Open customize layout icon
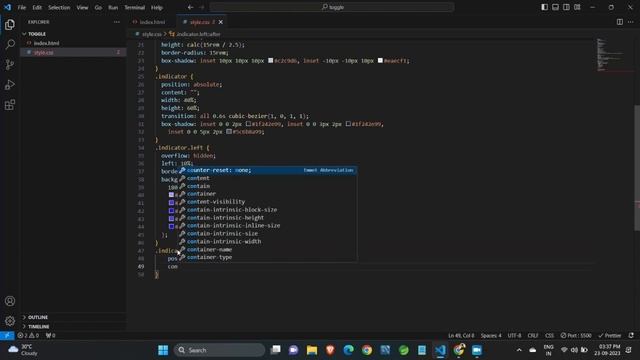Image resolution: width=640 pixels, height=360 pixels. (x=577, y=7)
